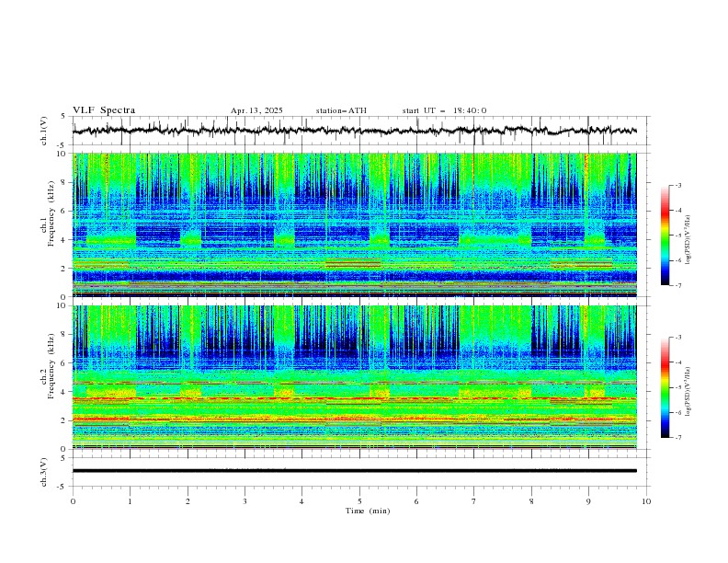
Task: Click the "ch.3(V)" axis label
Action: (44, 472)
